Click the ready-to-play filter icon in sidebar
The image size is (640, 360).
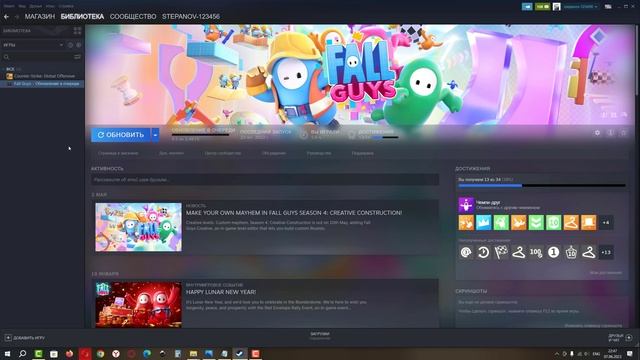point(79,45)
